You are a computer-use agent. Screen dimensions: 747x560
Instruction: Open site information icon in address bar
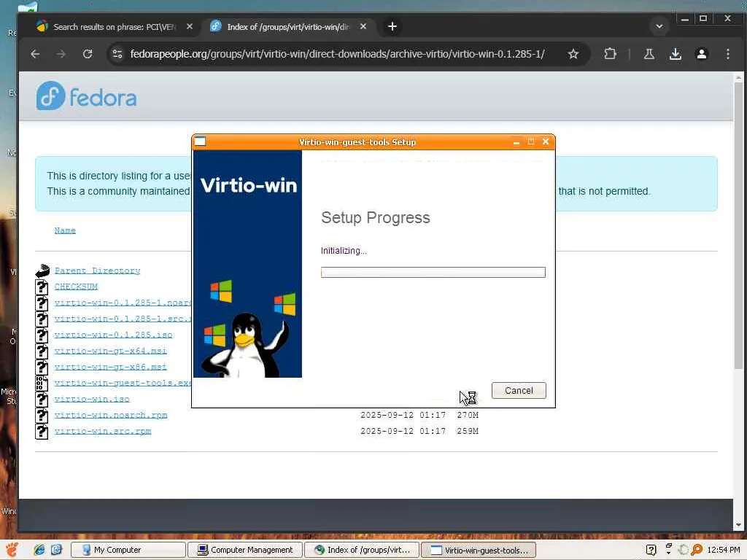117,54
